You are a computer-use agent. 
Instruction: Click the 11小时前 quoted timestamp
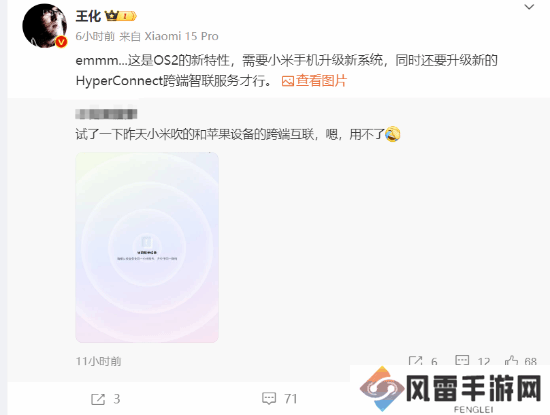coord(99,361)
